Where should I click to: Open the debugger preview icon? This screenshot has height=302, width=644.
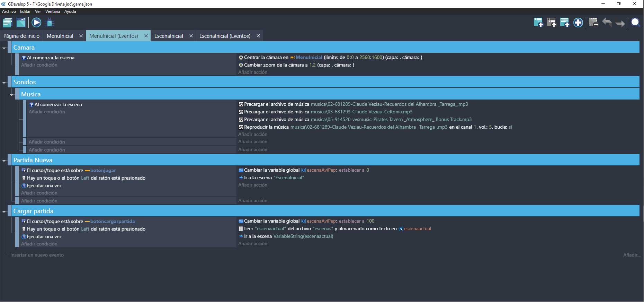tap(50, 23)
